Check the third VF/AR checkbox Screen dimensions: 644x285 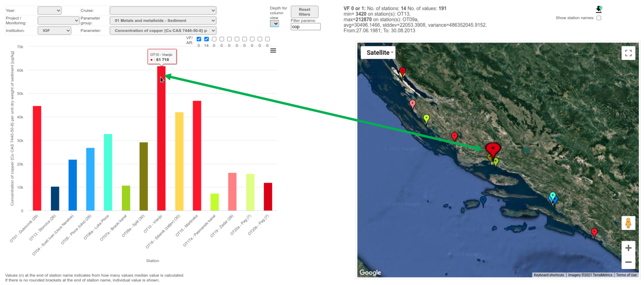pyautogui.click(x=214, y=39)
